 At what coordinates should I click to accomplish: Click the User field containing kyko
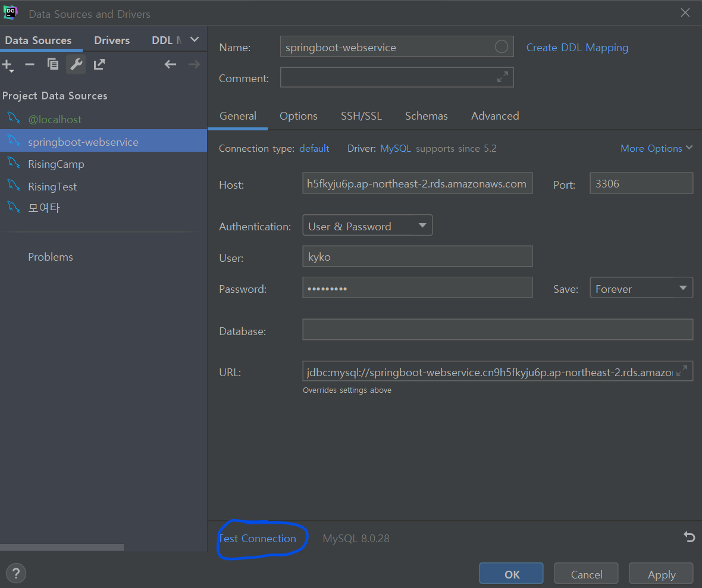tap(417, 256)
